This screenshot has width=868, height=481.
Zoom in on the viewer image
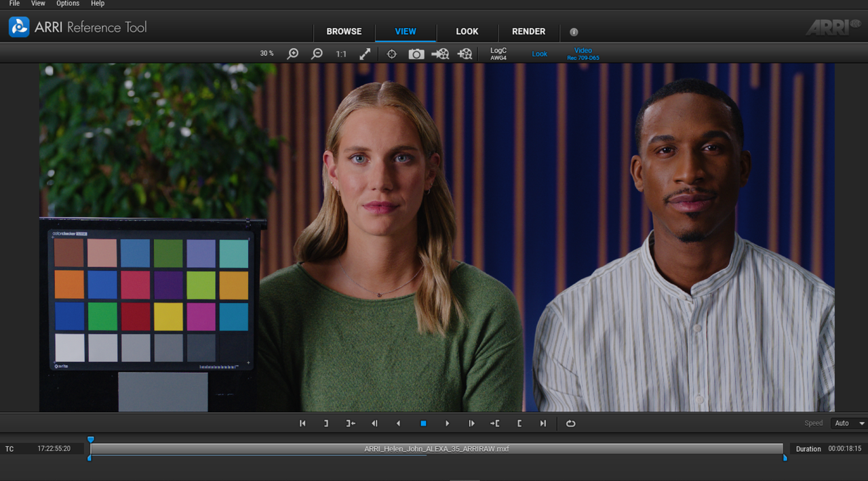click(x=293, y=54)
